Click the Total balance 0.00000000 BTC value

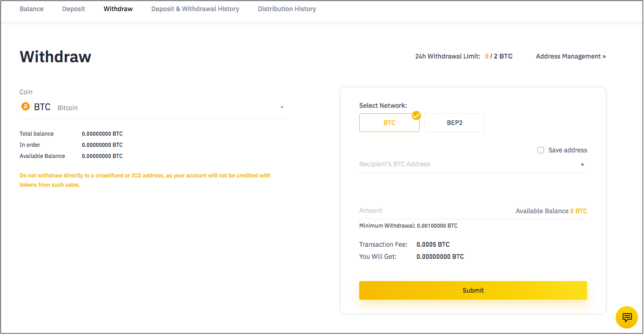(x=102, y=134)
